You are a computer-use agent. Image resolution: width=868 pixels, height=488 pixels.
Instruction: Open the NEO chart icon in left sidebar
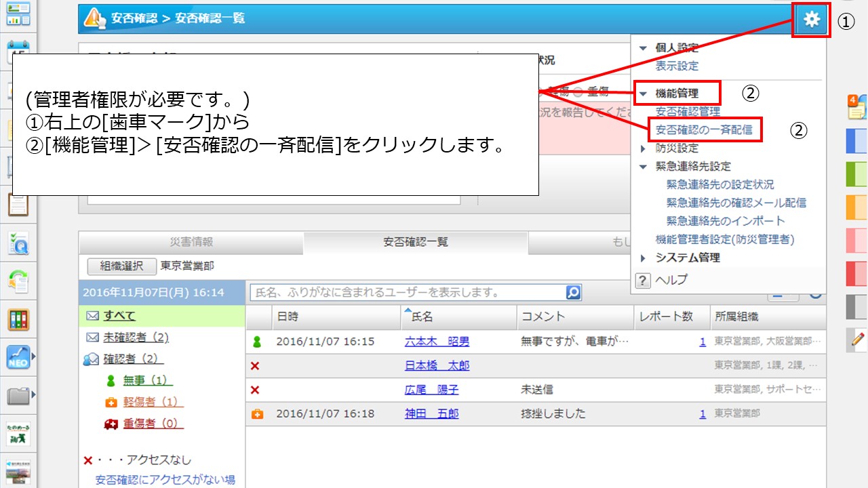(18, 356)
